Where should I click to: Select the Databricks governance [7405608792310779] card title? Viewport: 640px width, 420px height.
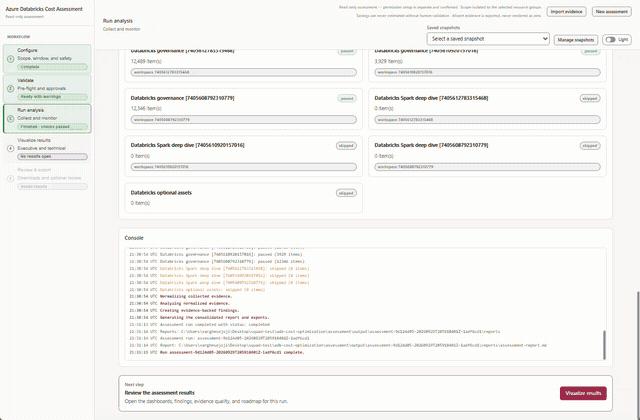click(182, 98)
